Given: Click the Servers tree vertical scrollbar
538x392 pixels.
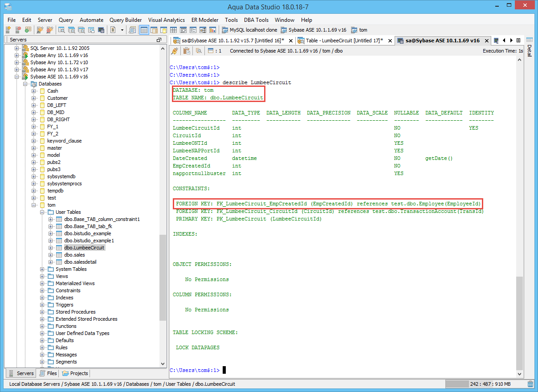Looking at the screenshot, I should point(163,277).
